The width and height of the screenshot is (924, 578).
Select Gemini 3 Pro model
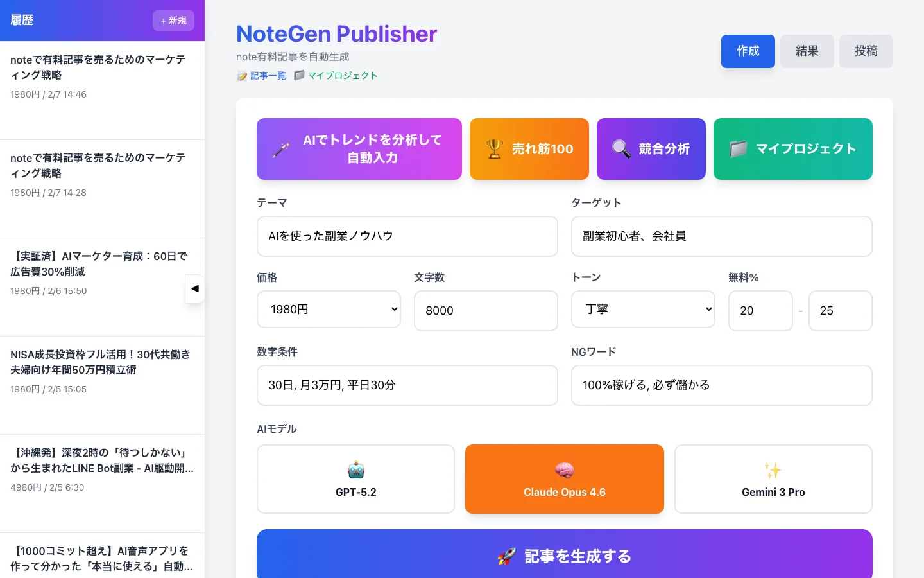[773, 479]
